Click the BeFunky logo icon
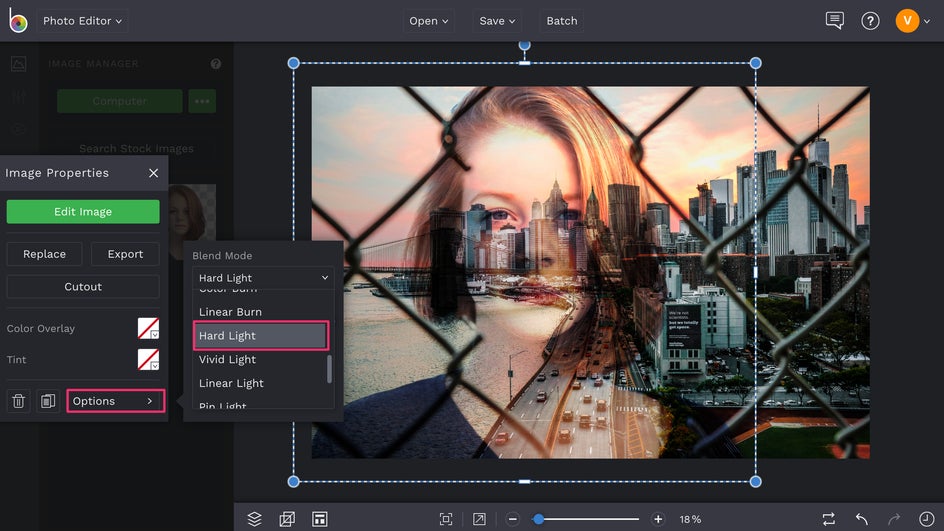 [18, 21]
